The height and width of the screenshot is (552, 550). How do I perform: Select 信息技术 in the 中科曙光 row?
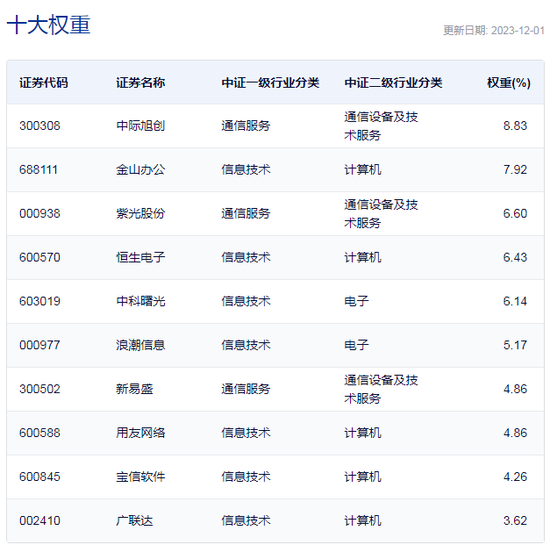pos(246,301)
